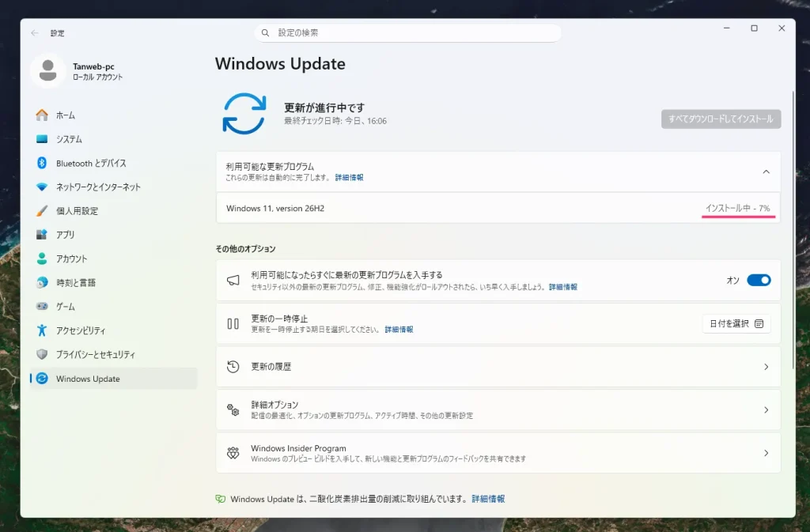Click the ホーム house icon
This screenshot has width=810, height=532.
pos(42,115)
